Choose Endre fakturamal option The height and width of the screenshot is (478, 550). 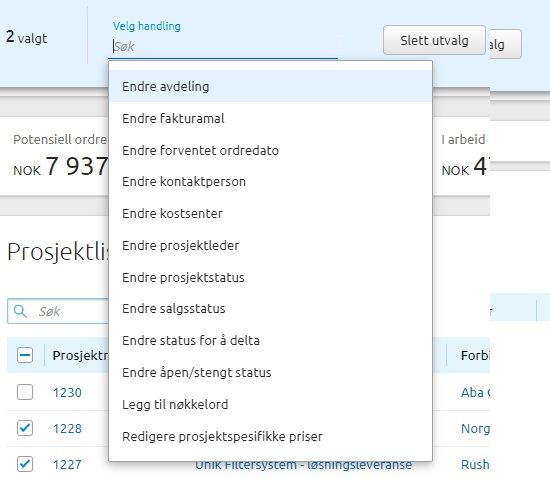(x=270, y=118)
